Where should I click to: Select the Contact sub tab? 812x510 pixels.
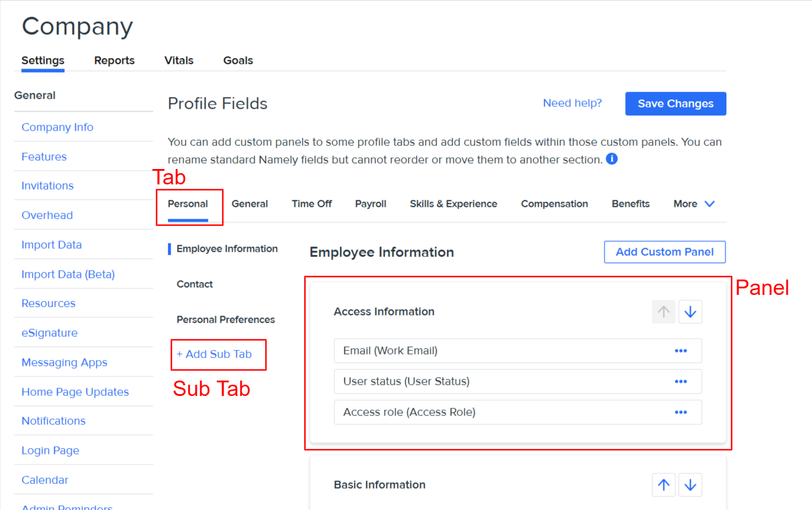click(x=194, y=284)
